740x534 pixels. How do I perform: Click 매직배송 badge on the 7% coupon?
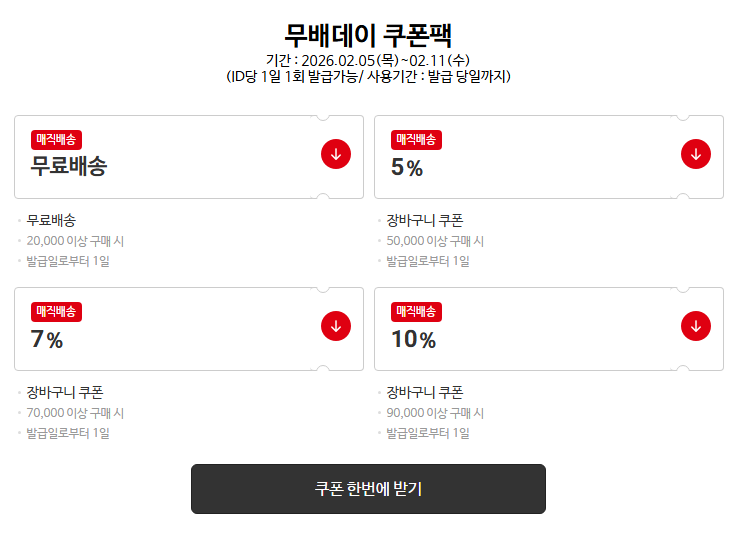[x=57, y=312]
